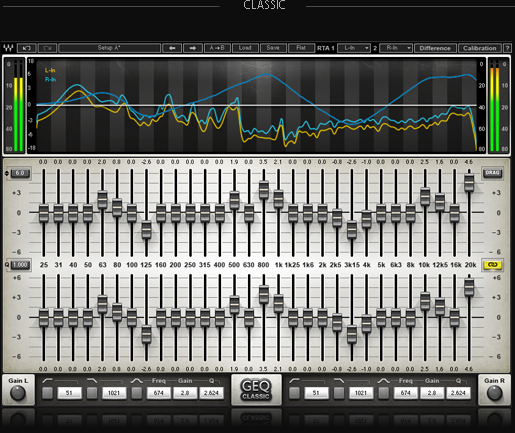Click the upper 20k band fader

click(x=469, y=183)
